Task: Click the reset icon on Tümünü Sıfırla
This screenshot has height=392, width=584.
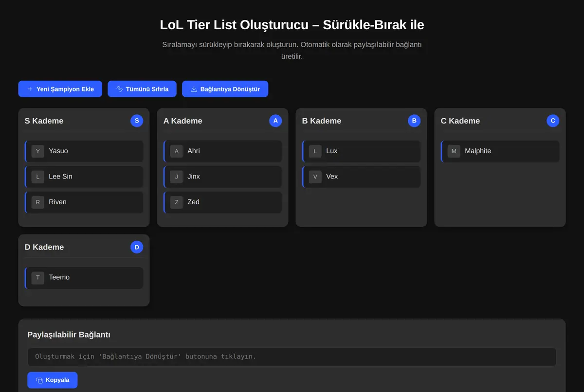Action: pyautogui.click(x=120, y=89)
